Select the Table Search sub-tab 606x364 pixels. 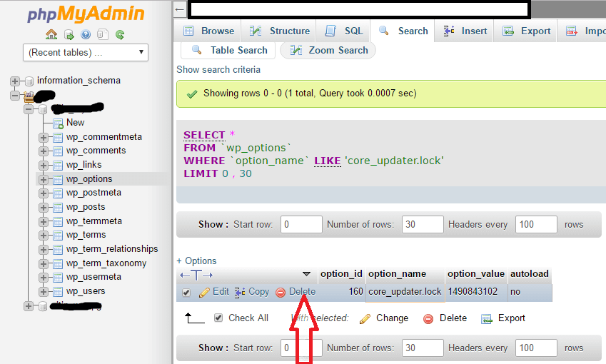click(x=229, y=50)
